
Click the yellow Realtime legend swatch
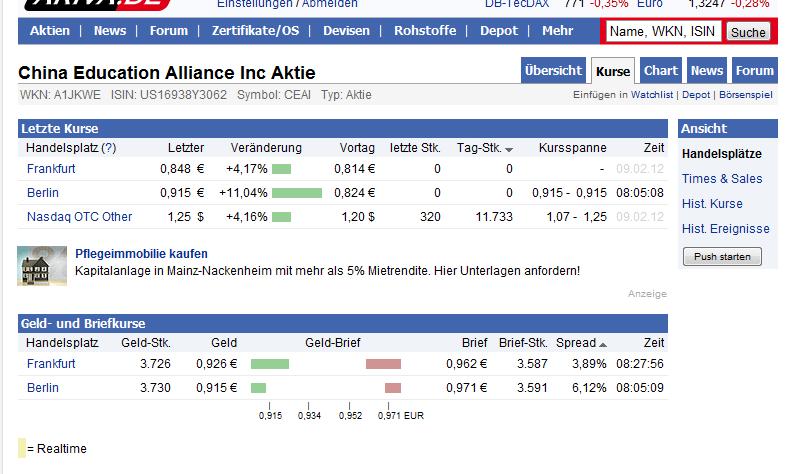[22, 448]
